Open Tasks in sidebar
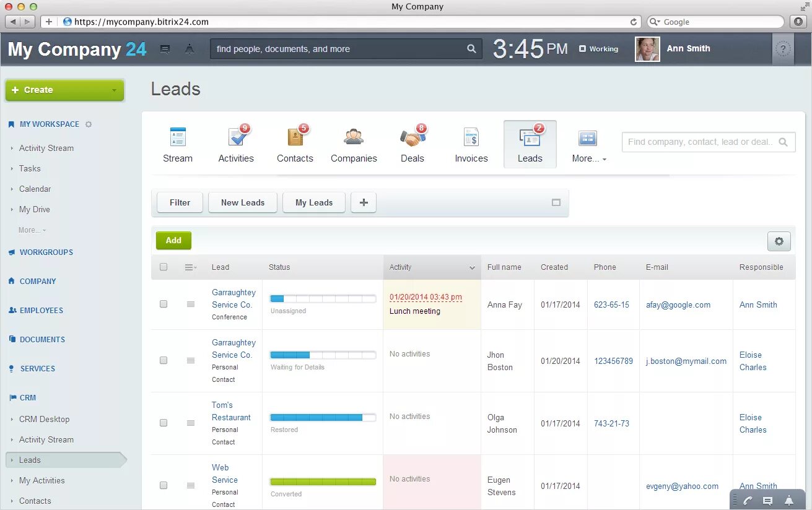The image size is (812, 510). pyautogui.click(x=30, y=168)
